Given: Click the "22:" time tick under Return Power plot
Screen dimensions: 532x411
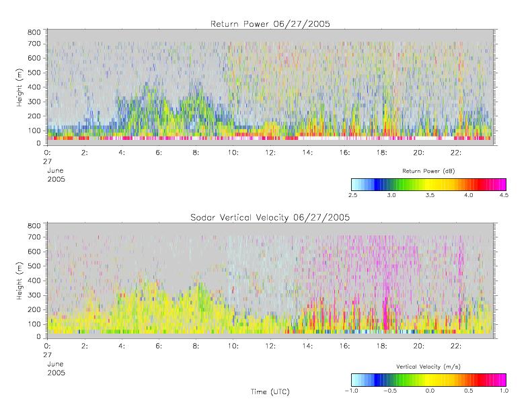Looking at the screenshot, I should tap(455, 153).
